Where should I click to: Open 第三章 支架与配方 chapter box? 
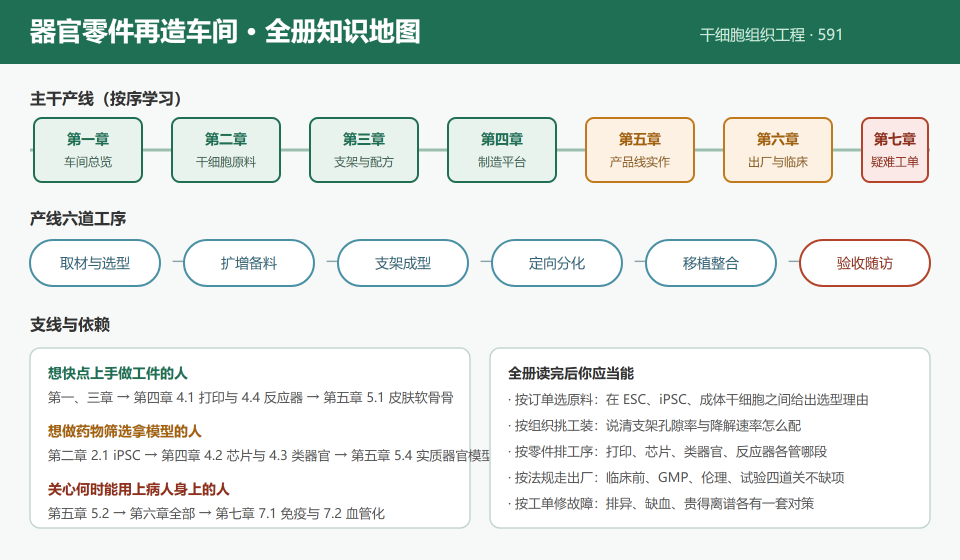click(364, 150)
